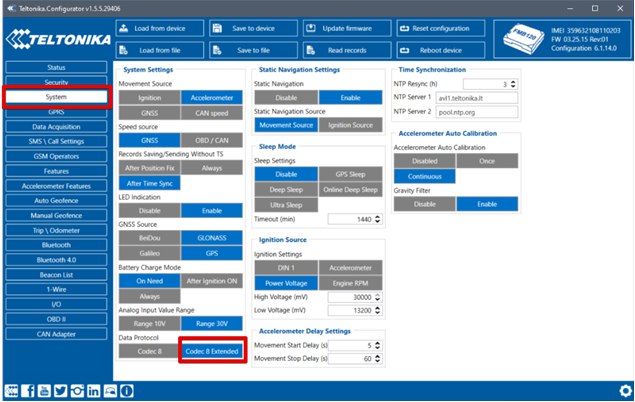Select Codec 8 data protocol
Viewport: 635px width, 402px height.
[x=149, y=351]
